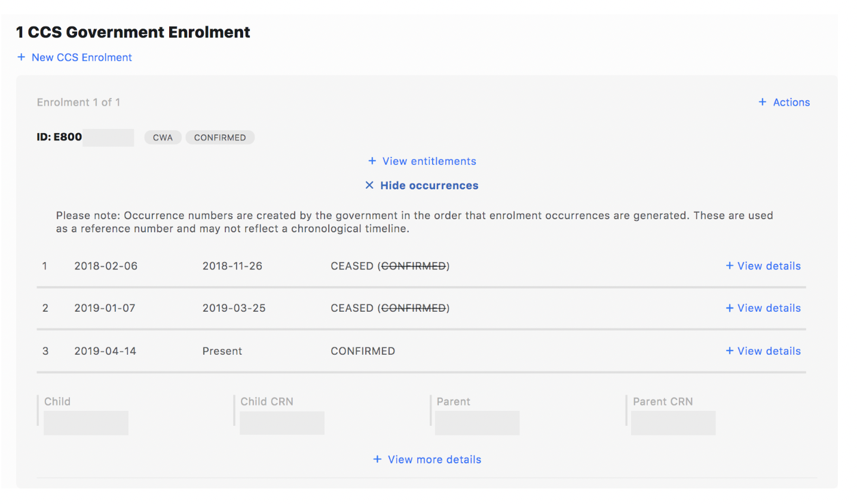
Task: Expand details for occurrence starting 2019-01-07
Action: pyautogui.click(x=768, y=308)
